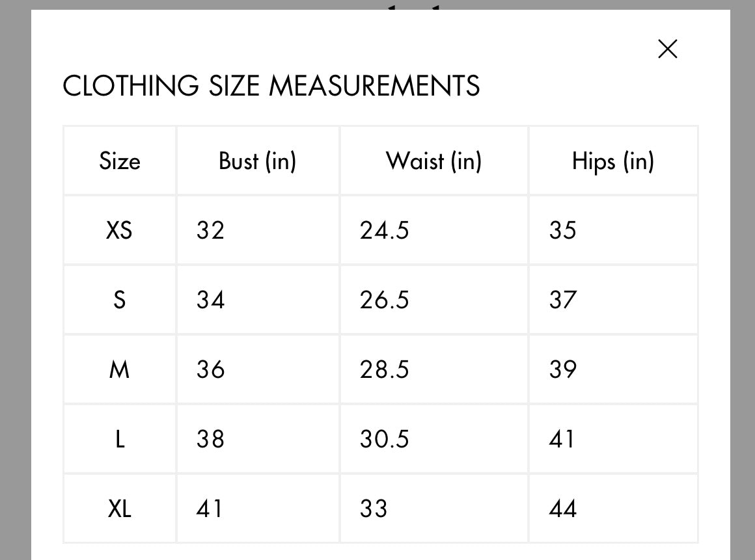Viewport: 755px width, 560px height.
Task: Select the XS size row label
Action: click(x=119, y=230)
